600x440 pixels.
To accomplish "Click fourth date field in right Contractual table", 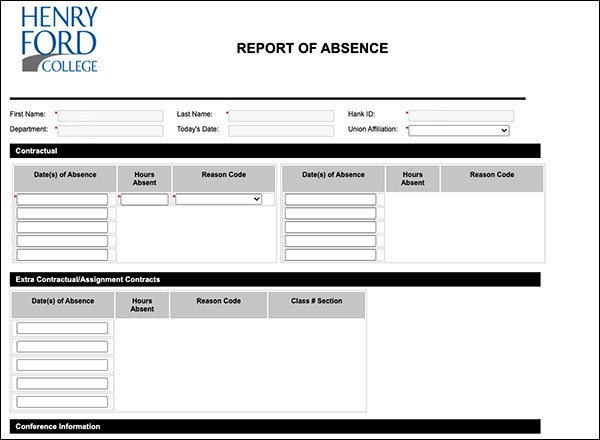I will pyautogui.click(x=331, y=241).
